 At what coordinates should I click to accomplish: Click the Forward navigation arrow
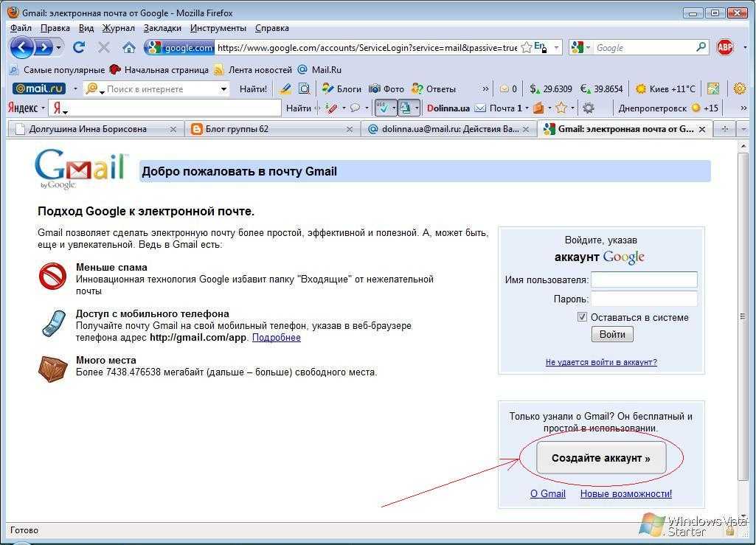click(44, 47)
